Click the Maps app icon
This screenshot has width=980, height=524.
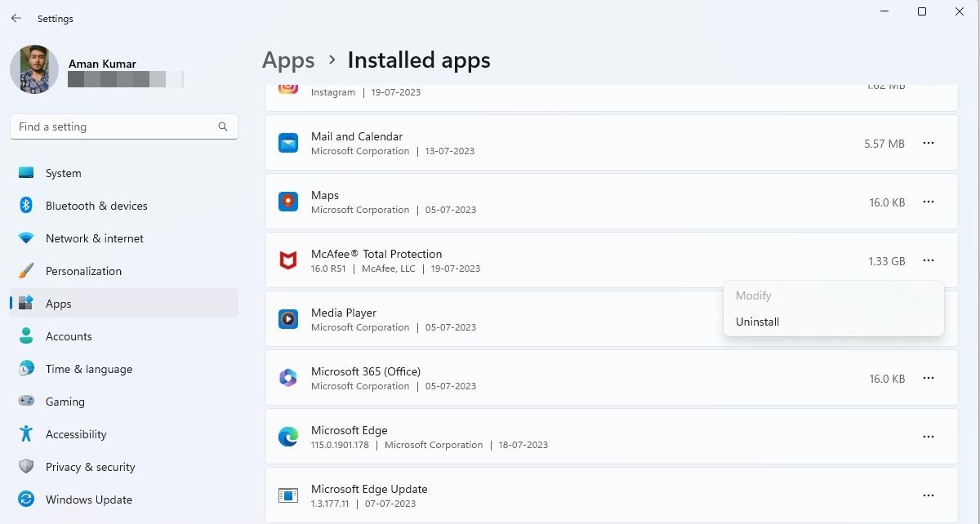click(288, 202)
